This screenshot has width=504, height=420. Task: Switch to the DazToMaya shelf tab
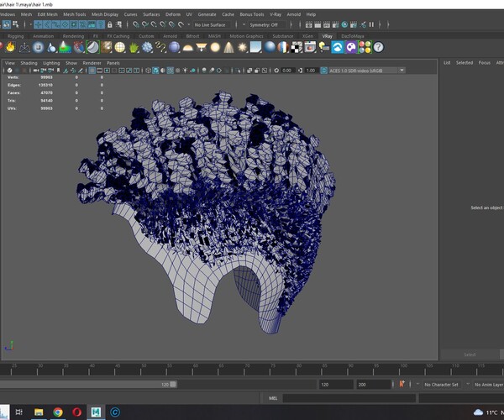coord(352,36)
